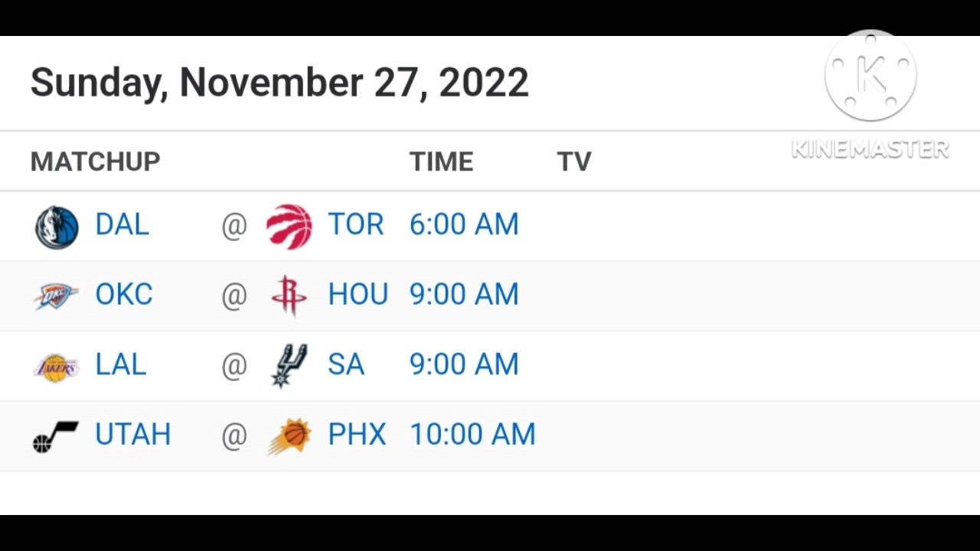Viewport: 980px width, 551px height.
Task: Click the Toronto Raptors team logo
Action: [289, 227]
